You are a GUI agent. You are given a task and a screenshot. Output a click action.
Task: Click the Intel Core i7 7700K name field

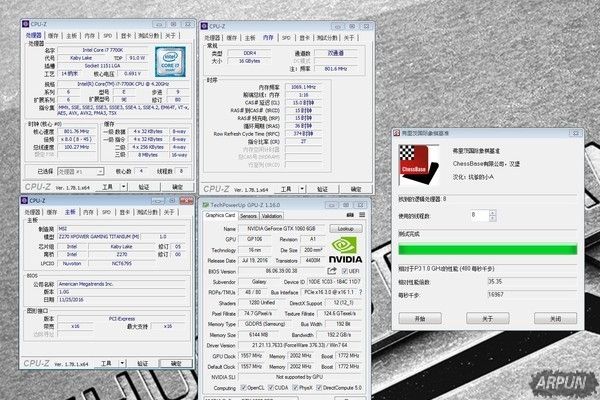[x=103, y=50]
